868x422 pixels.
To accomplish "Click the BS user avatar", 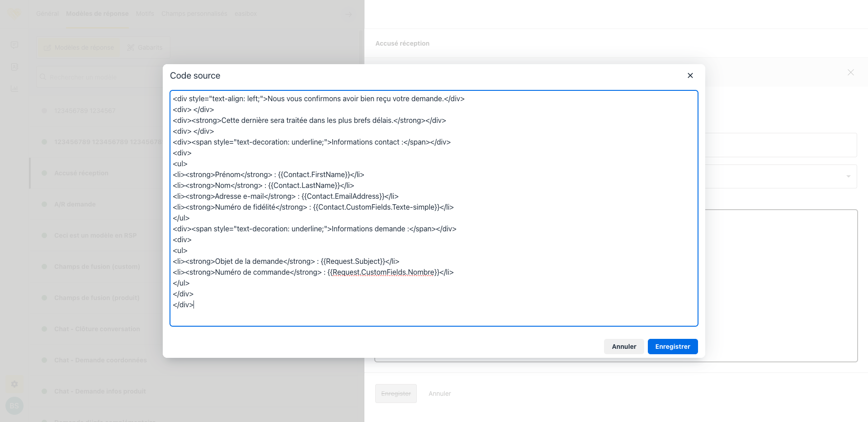I will click(14, 406).
